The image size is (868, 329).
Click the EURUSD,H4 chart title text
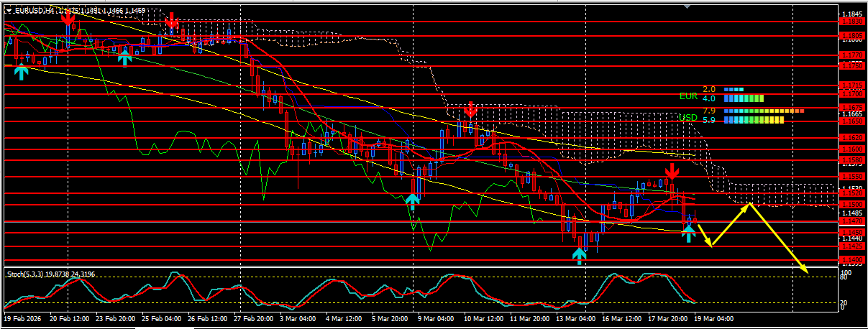(35, 11)
